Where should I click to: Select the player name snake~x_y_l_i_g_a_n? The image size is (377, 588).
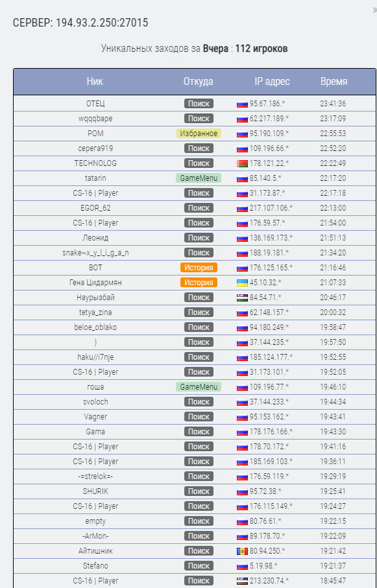pyautogui.click(x=95, y=253)
